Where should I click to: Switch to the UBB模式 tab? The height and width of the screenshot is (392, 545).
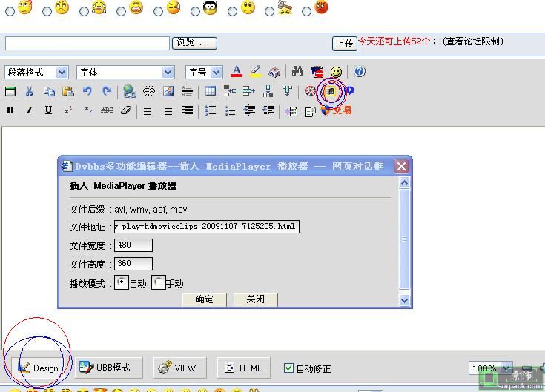coord(105,368)
